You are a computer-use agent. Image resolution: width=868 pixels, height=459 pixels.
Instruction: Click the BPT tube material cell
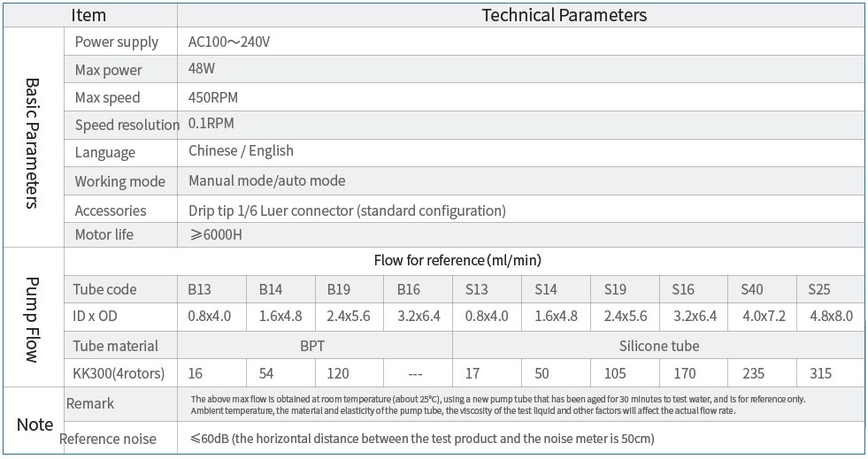[x=314, y=346]
